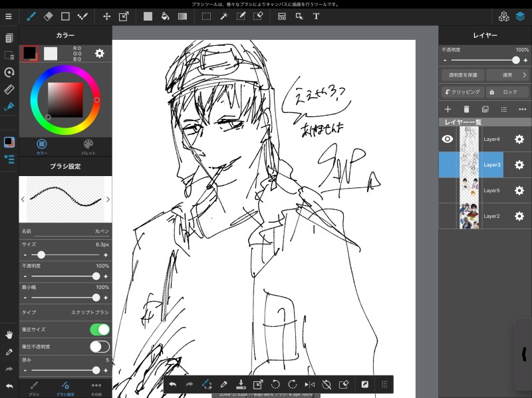Add a new layer
The height and width of the screenshot is (398, 532).
pos(448,109)
